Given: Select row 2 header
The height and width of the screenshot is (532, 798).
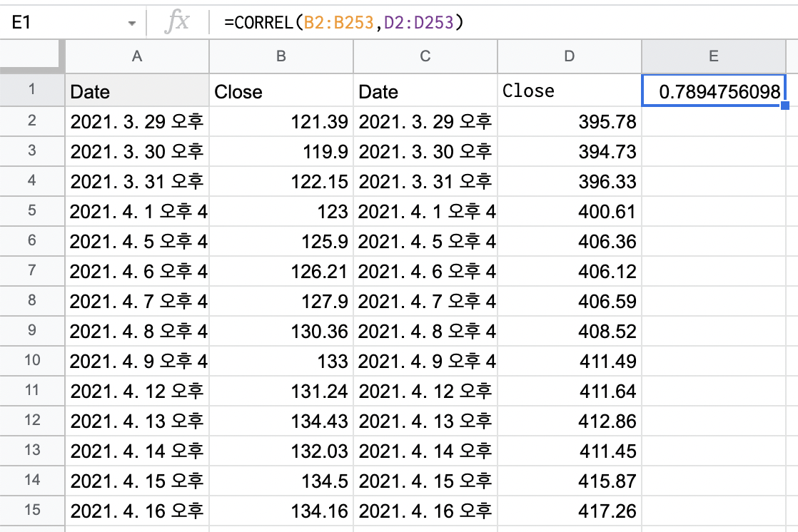Looking at the screenshot, I should tap(32, 121).
